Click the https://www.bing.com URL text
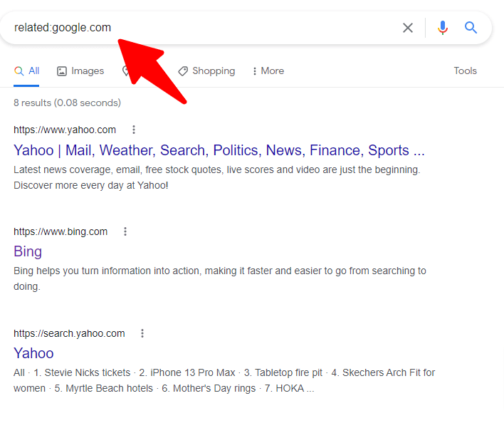The height and width of the screenshot is (423, 504). 61,231
